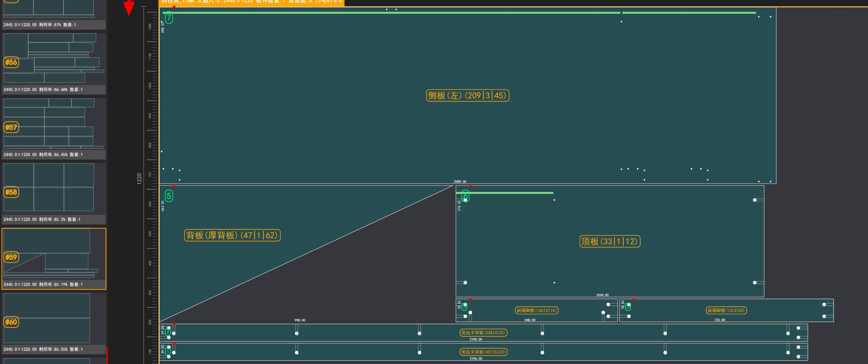868x364 pixels.
Task: Click the red downward arrow indicator
Action: 129,7
